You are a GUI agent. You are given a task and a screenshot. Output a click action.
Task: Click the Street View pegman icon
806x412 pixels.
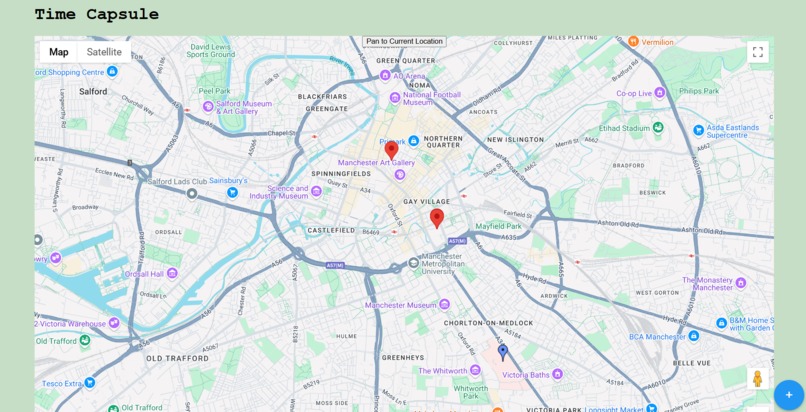(x=757, y=379)
